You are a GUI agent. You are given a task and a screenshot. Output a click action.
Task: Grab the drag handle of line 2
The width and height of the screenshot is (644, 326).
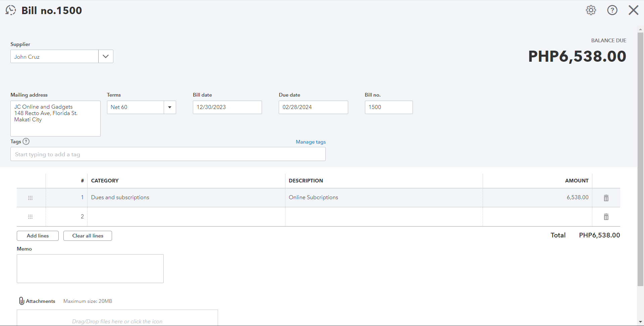point(31,217)
